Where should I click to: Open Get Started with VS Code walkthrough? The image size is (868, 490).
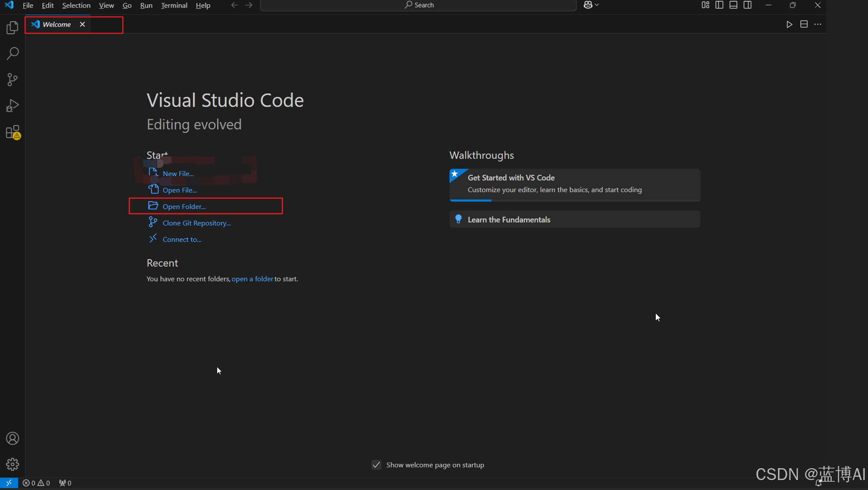[575, 185]
